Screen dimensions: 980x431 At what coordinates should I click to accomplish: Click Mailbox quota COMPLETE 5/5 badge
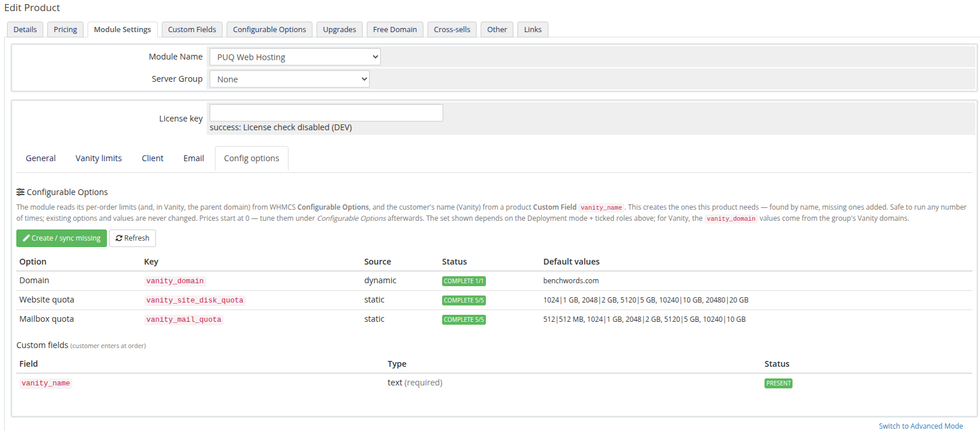click(x=464, y=319)
